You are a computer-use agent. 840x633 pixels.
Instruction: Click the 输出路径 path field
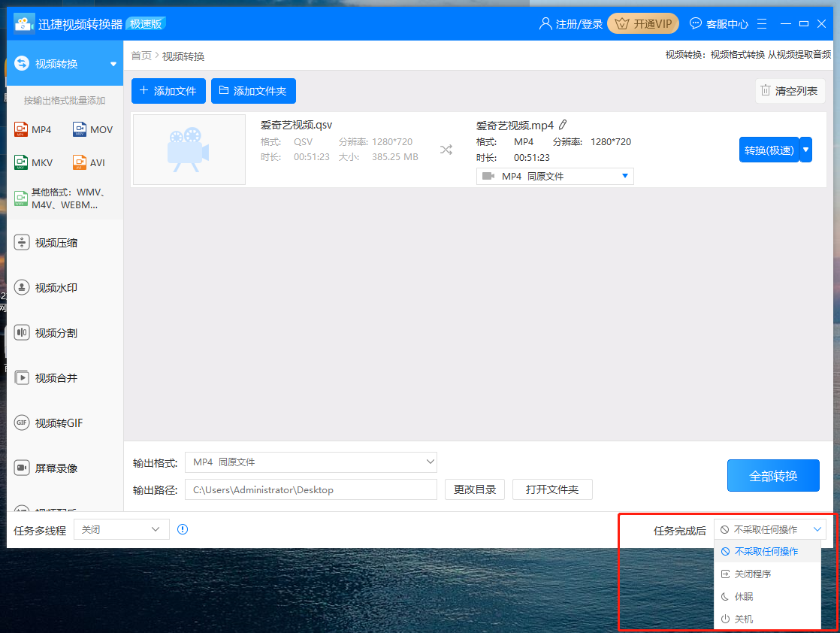(311, 489)
